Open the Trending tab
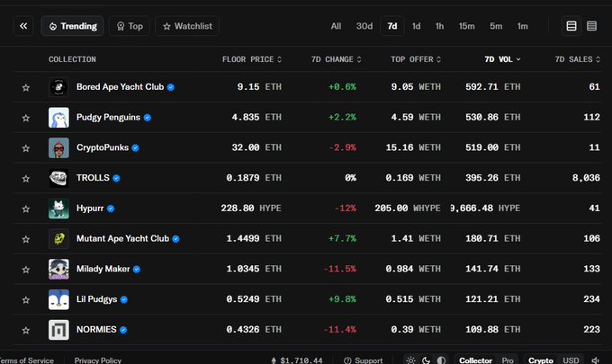The image size is (612, 364). tap(73, 26)
